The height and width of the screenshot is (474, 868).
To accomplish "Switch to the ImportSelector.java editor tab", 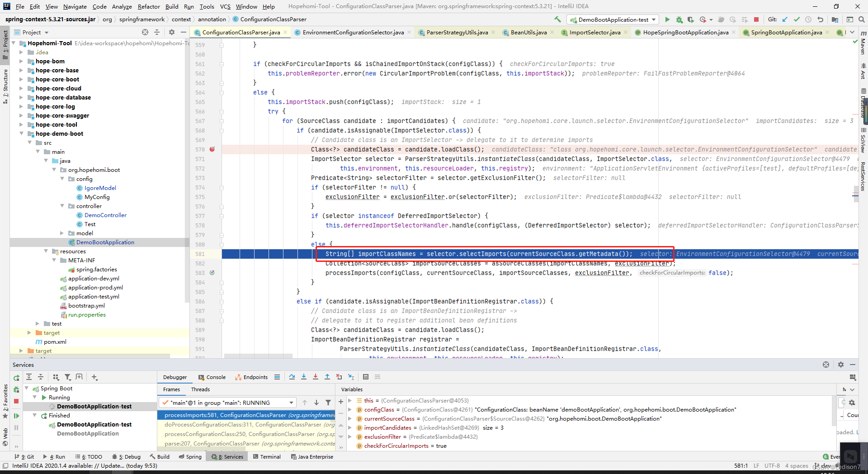I will click(x=594, y=32).
